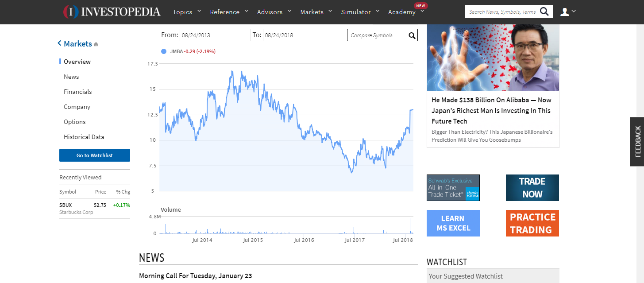Click the To date input field
644x283 pixels.
298,35
